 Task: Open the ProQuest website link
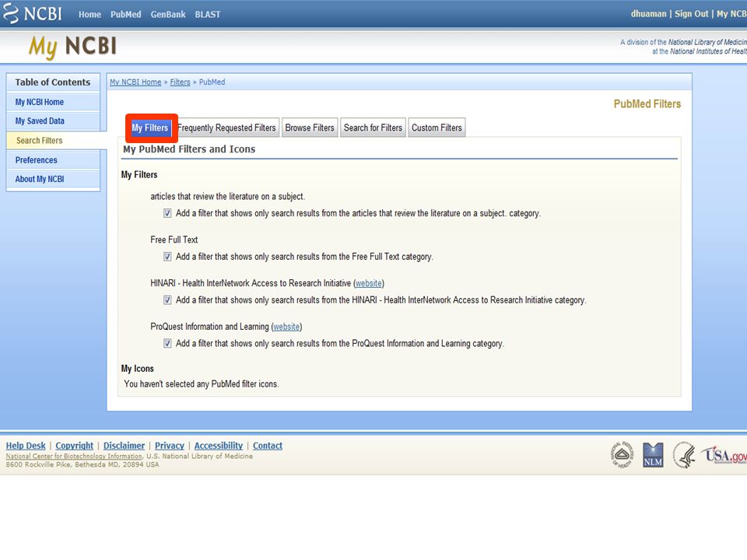286,327
